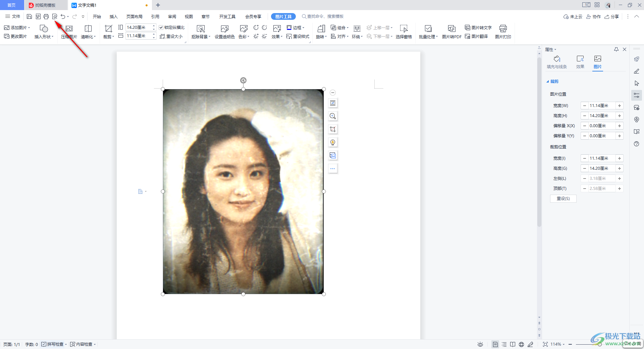Switch to page layout view in status bar
The width and height of the screenshot is (644, 349).
point(495,344)
